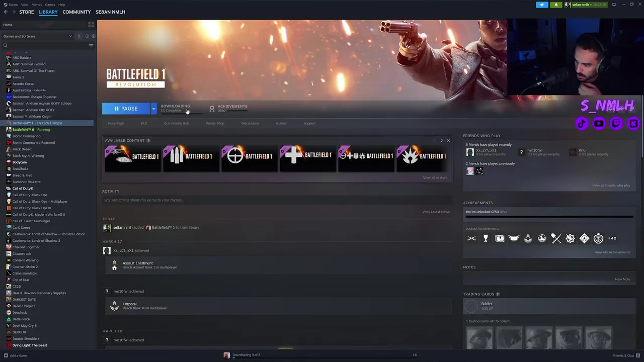
Task: Click the Available Content help question icon
Action: click(x=148, y=141)
